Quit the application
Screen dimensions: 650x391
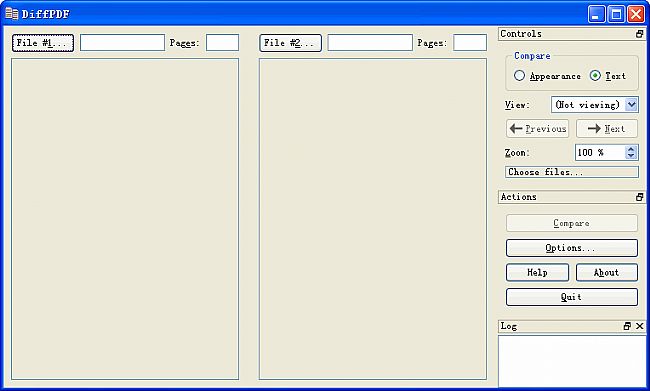coord(572,297)
